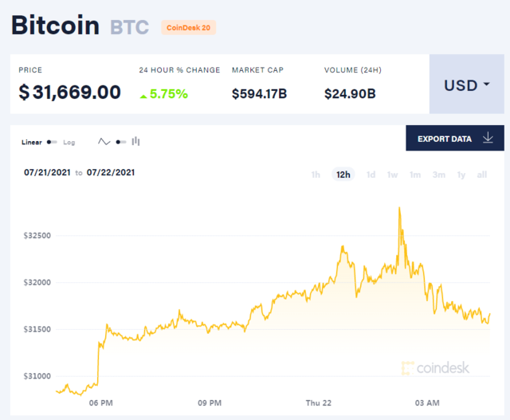The image size is (510, 420).
Task: Click the Coindesk watermark logo
Action: pos(435,368)
